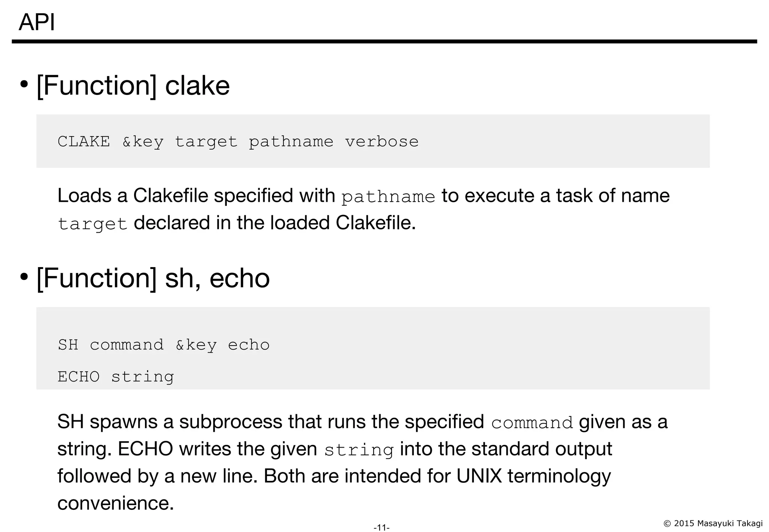Click the black rule under the title
The width and height of the screenshot is (769, 532).
tap(384, 41)
